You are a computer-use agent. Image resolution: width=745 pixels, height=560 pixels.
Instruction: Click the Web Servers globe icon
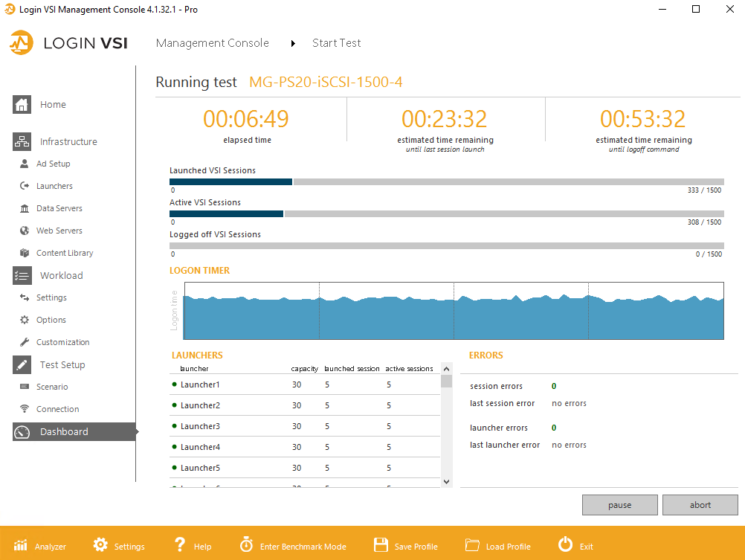[25, 231]
